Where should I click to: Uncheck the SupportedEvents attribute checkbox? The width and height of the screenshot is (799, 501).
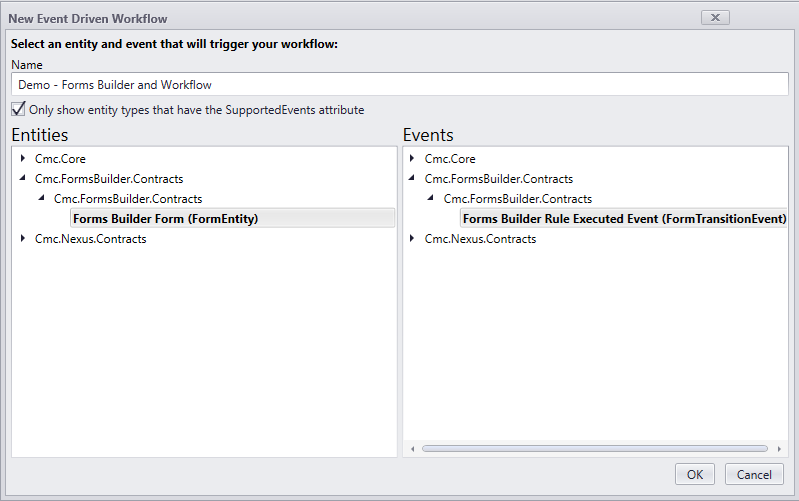(x=19, y=109)
